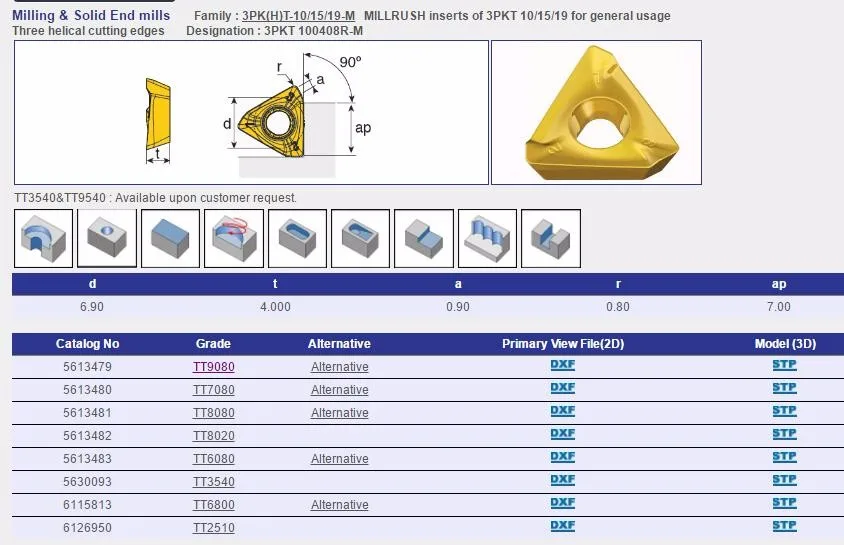Open grade TT8080 link

click(x=214, y=413)
